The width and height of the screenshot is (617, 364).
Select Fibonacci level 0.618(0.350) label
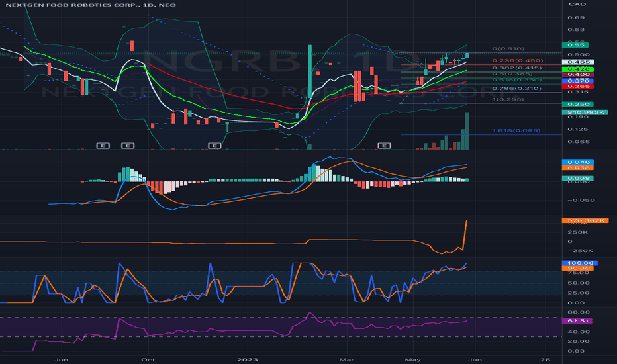pos(516,80)
